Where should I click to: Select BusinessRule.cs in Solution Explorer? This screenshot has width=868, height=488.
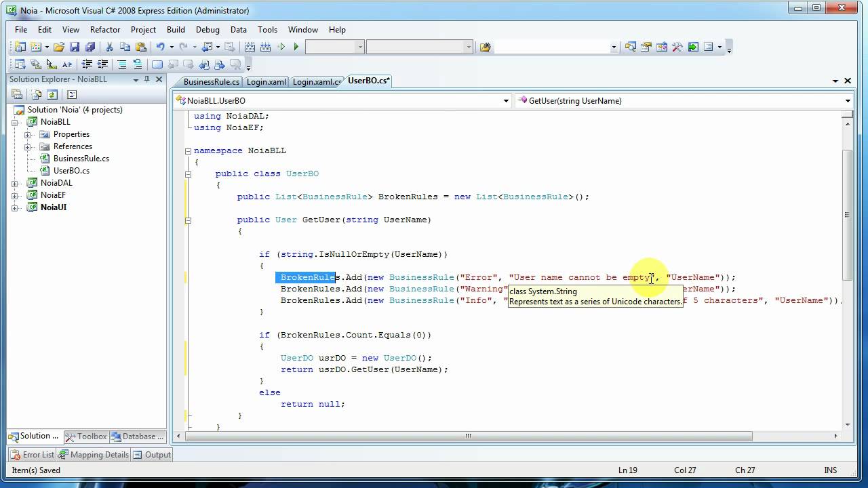(81, 159)
